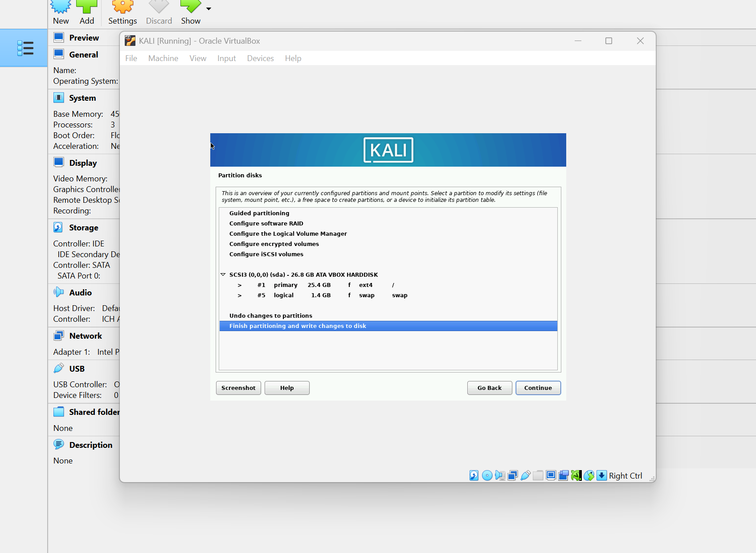Select Undo changes to partitions
This screenshot has width=756, height=553.
388,315
